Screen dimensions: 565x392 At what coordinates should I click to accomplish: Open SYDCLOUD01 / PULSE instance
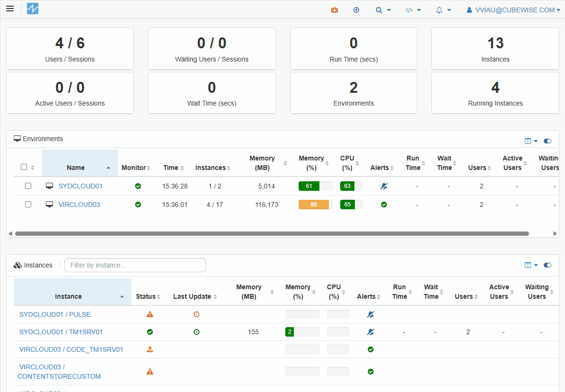coord(55,314)
